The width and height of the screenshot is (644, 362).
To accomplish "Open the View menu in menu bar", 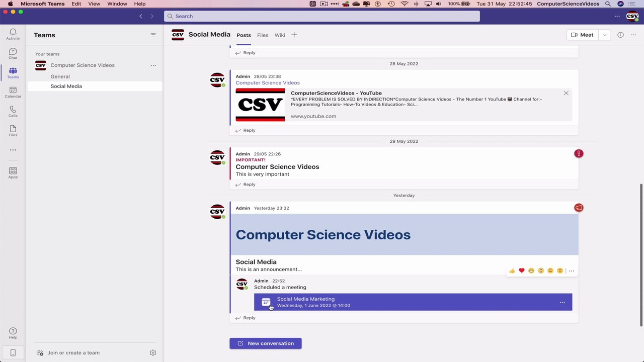I will (x=94, y=4).
